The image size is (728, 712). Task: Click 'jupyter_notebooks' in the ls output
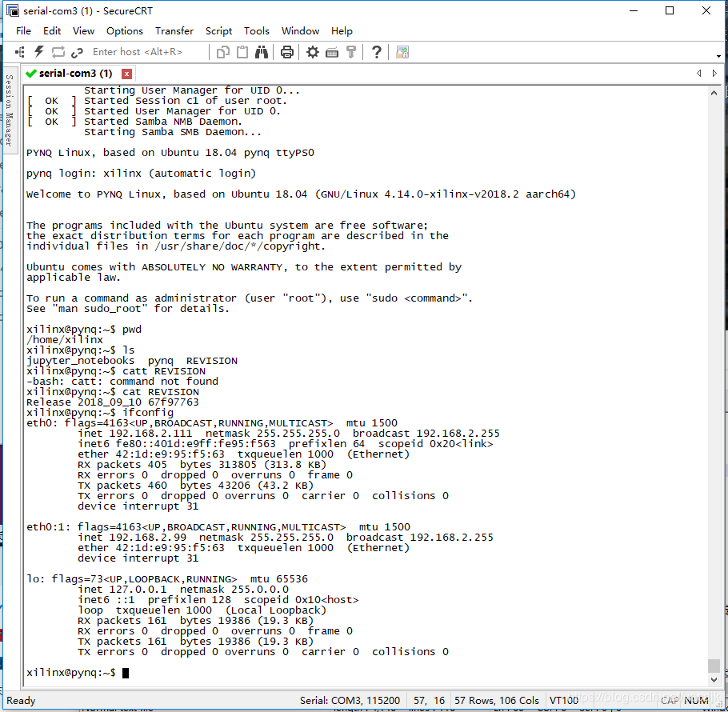pyautogui.click(x=80, y=361)
